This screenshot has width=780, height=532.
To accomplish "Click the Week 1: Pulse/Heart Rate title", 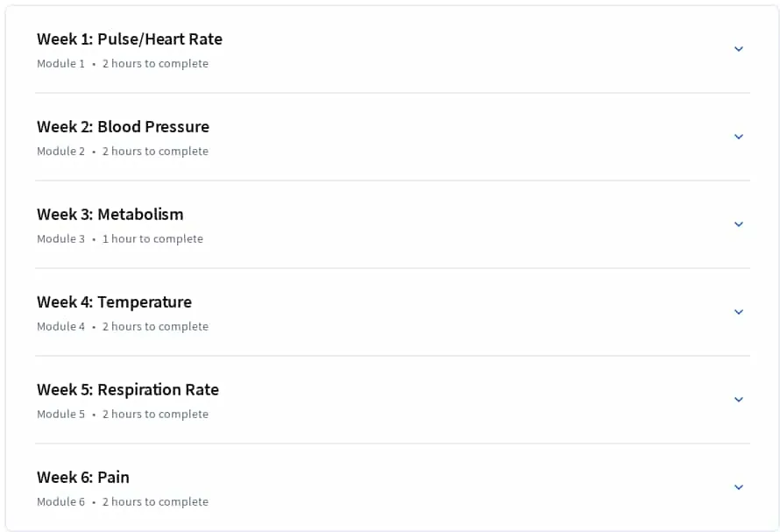I will pos(130,39).
